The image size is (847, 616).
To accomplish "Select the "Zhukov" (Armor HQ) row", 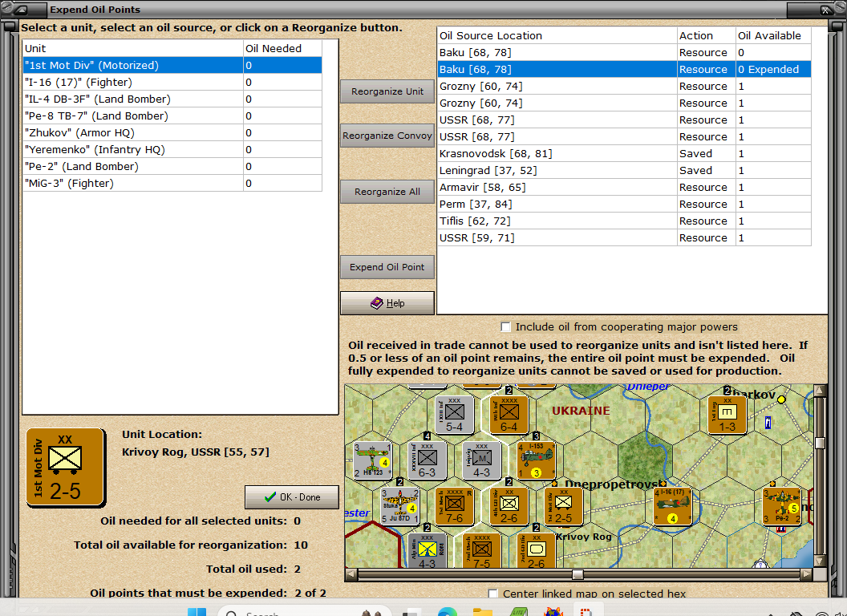I will pos(172,132).
